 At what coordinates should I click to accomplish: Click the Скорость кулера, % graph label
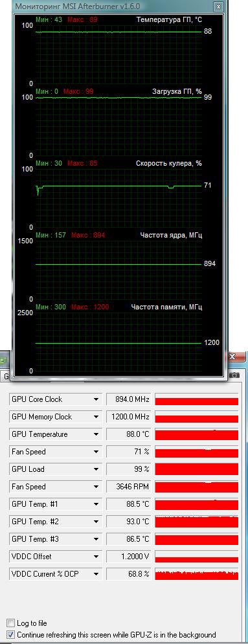coord(169,163)
